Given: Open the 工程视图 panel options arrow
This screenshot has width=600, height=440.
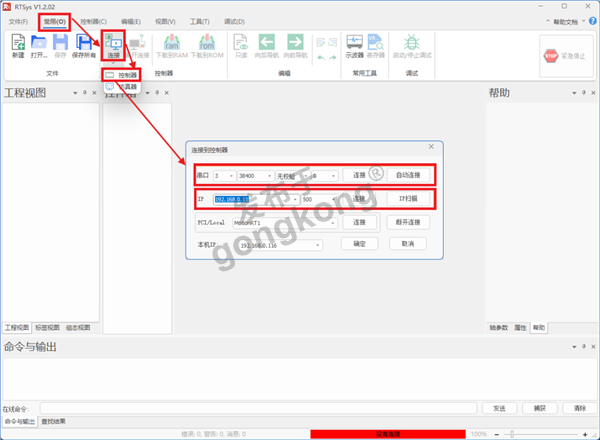Looking at the screenshot, I should (75, 93).
